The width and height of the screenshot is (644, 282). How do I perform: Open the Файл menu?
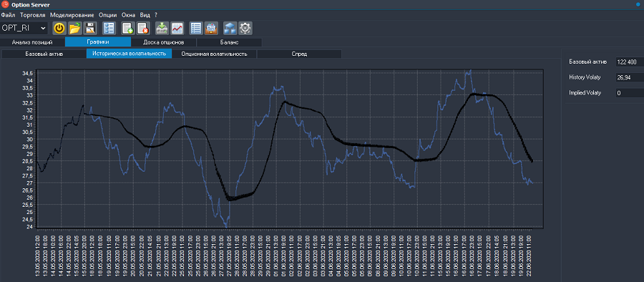(8, 15)
